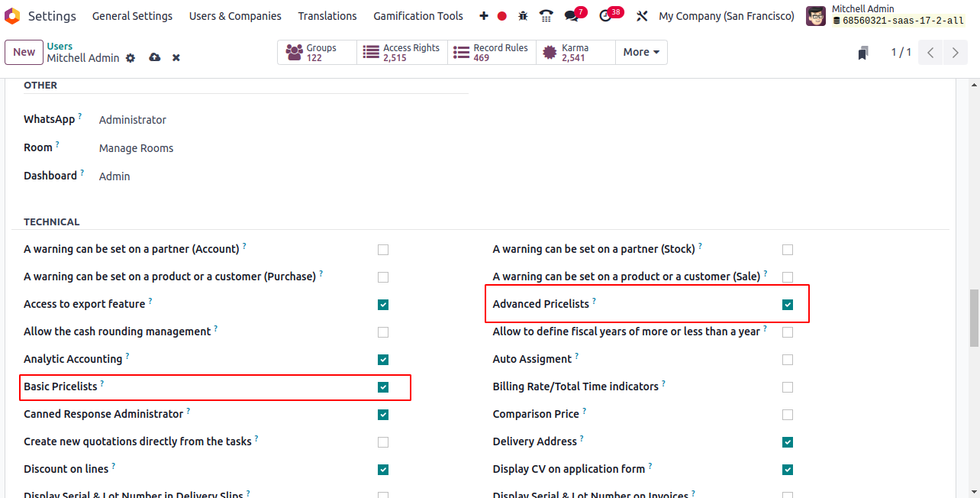Viewport: 980px width, 498px height.
Task: Open the activities clock icon
Action: (606, 16)
